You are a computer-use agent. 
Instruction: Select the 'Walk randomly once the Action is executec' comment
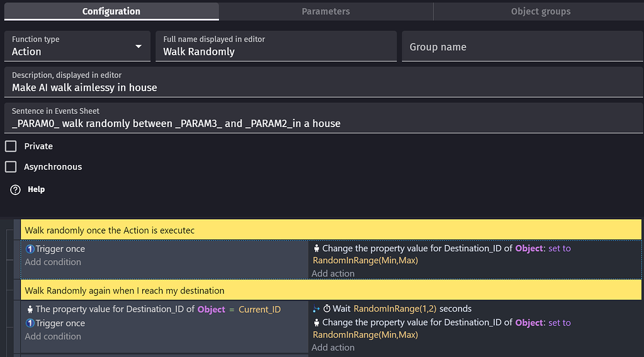pyautogui.click(x=331, y=230)
